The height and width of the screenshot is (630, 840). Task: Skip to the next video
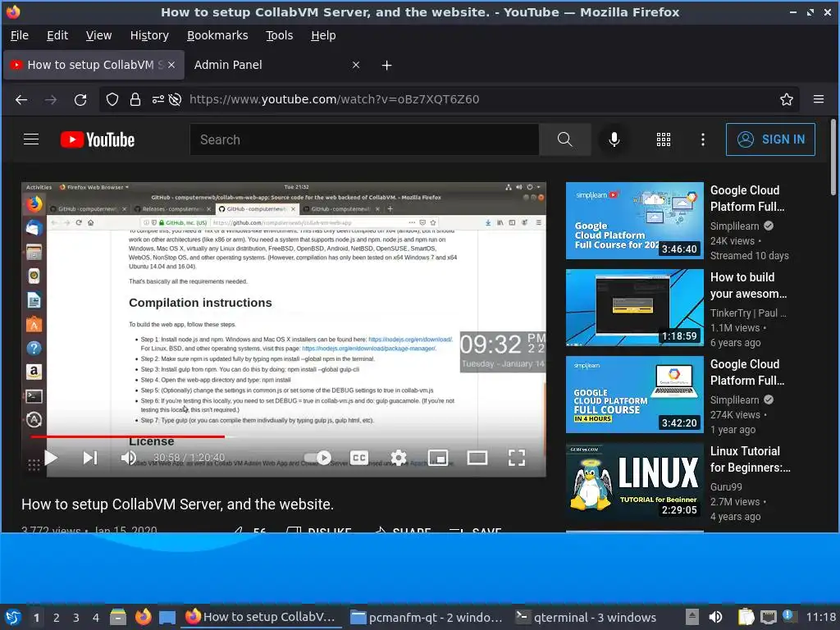90,458
